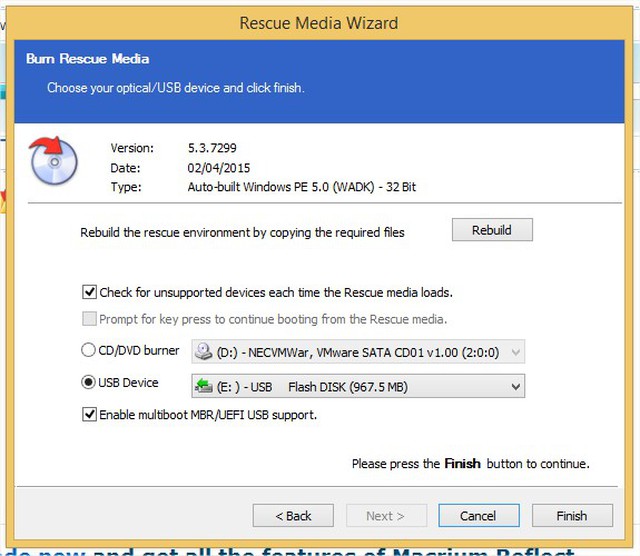Click the Rescue Media Wizard title bar

coord(319,23)
